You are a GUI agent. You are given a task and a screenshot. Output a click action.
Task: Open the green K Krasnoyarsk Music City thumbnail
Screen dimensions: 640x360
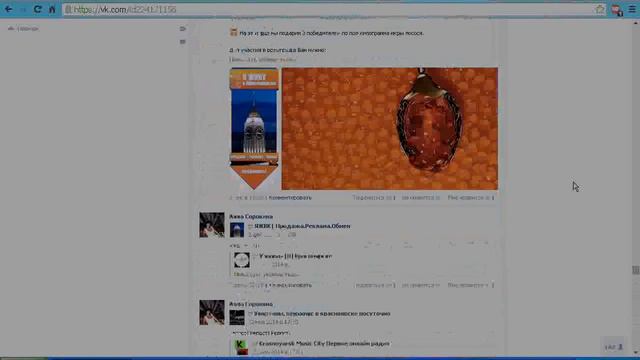[242, 347]
